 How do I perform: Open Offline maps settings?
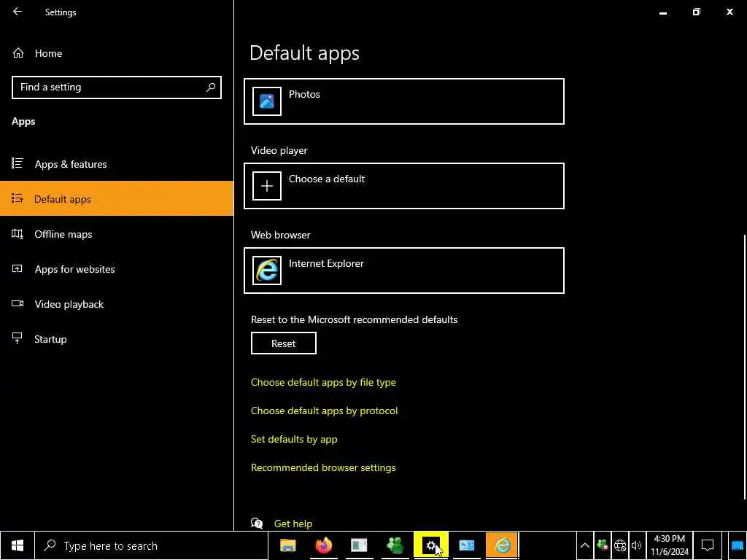coord(117,234)
